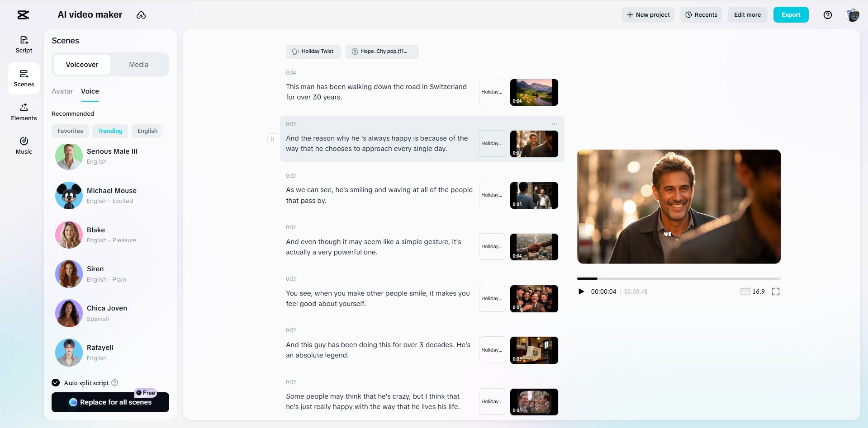Edit text 'Some people may think that he's crazy'
The height and width of the screenshot is (428, 868).
(373, 402)
